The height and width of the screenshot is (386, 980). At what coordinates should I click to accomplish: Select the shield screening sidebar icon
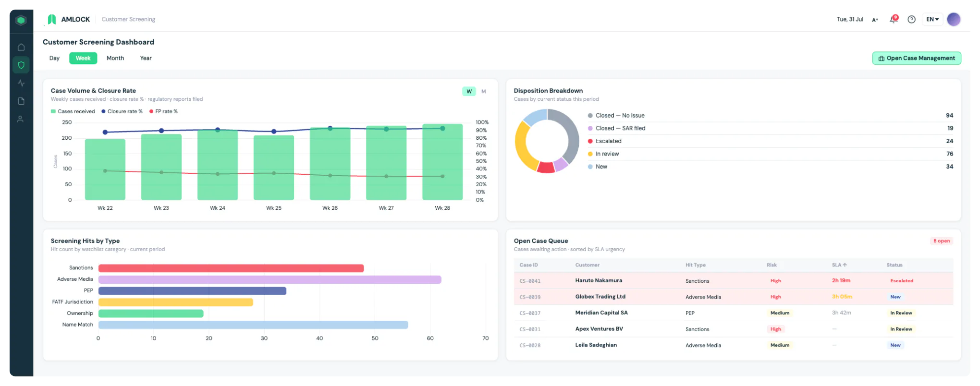21,65
